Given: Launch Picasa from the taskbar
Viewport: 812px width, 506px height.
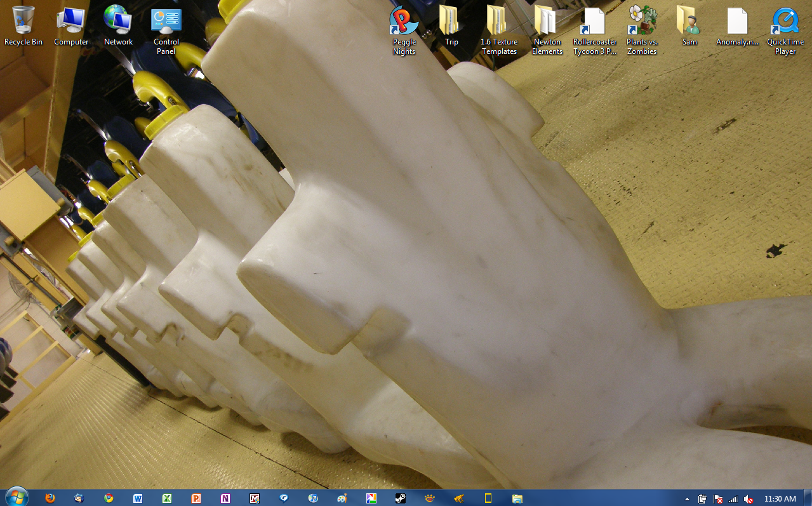Looking at the screenshot, I should [371, 498].
